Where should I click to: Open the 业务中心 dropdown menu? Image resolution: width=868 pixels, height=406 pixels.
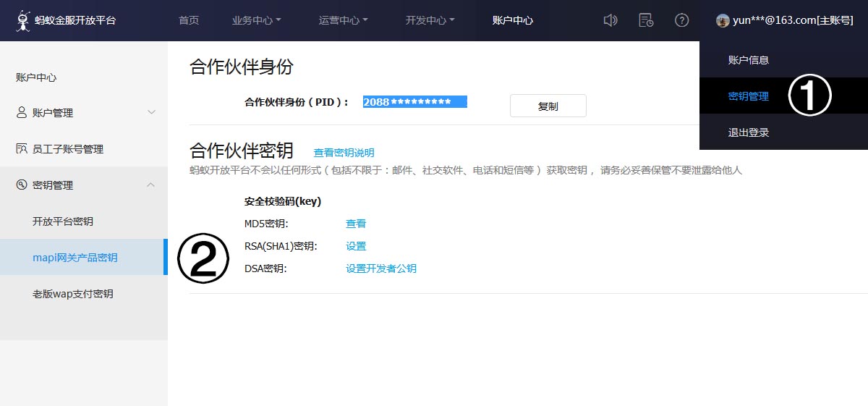point(256,20)
